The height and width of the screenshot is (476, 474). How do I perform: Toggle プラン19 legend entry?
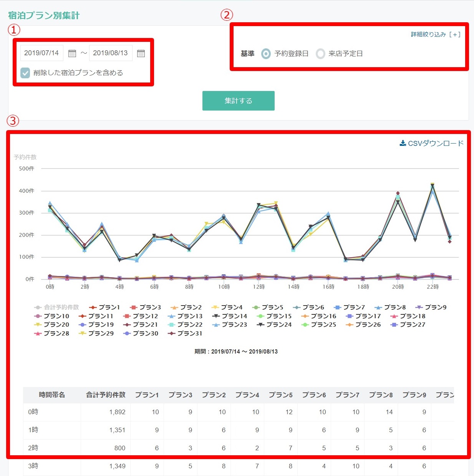point(96,324)
